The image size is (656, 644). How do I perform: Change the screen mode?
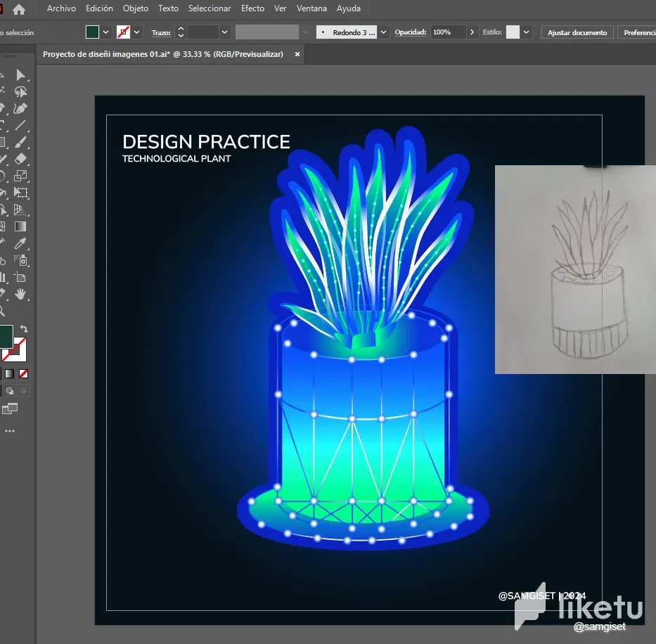(x=10, y=409)
